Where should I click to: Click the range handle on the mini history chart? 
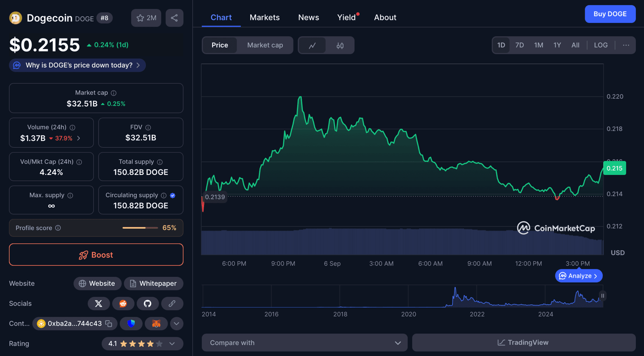point(603,296)
